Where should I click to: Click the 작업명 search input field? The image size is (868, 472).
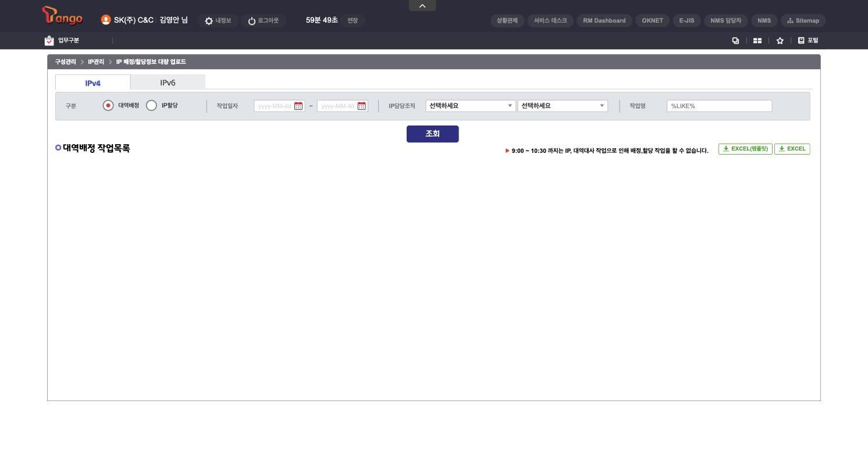click(720, 106)
